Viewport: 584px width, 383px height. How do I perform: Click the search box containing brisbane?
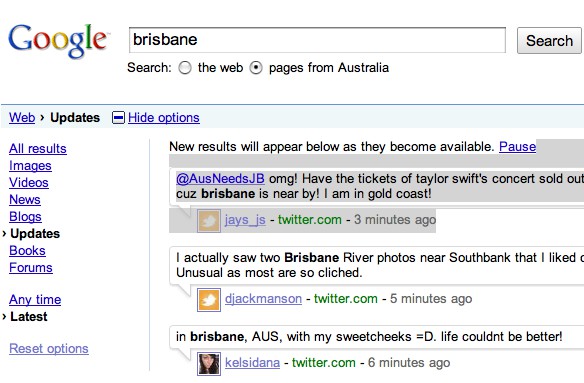point(317,40)
